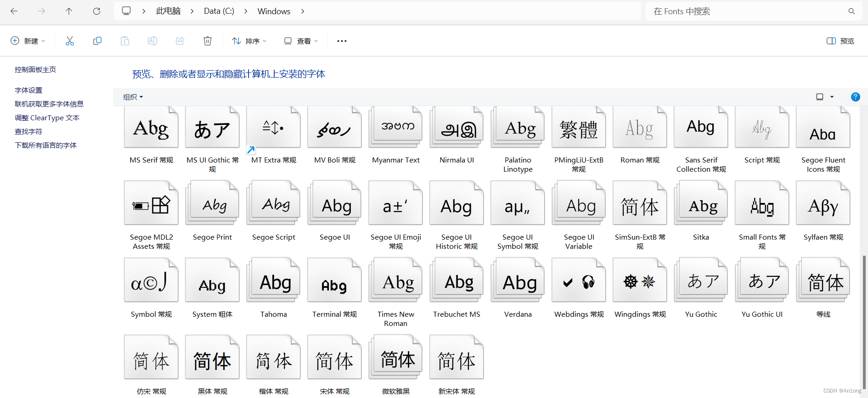The image size is (868, 398).
Task: Select the Verdana font thumbnail
Action: click(518, 280)
